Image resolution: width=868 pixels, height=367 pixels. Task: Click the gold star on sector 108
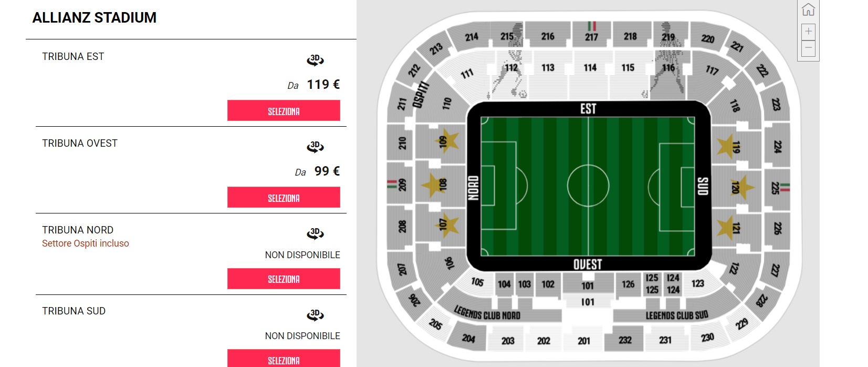pyautogui.click(x=432, y=185)
